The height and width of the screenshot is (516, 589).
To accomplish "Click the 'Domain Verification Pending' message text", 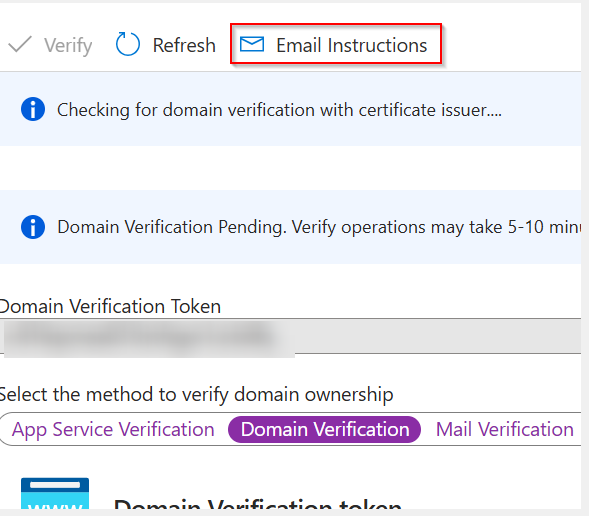I will point(319,227).
